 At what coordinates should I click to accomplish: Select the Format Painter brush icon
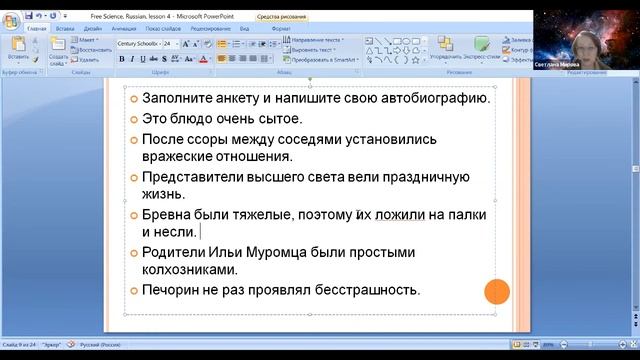pyautogui.click(x=36, y=60)
